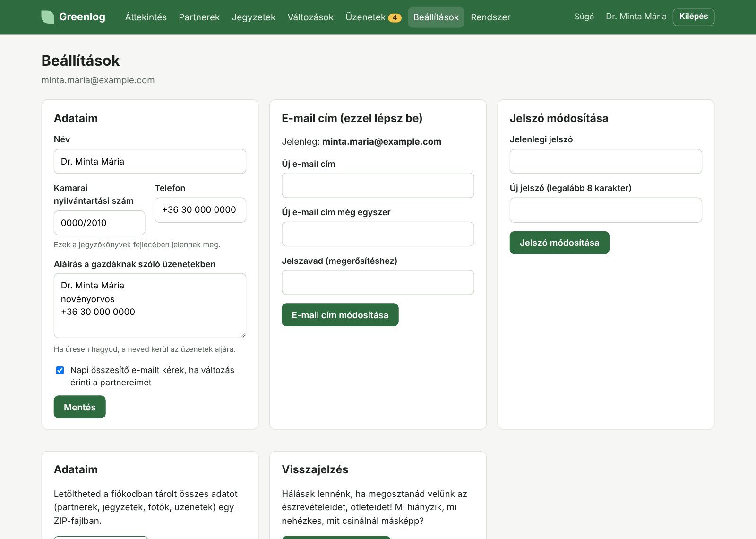
Task: Click the current email minta.maria@example.com in E-mail card
Action: [382, 142]
